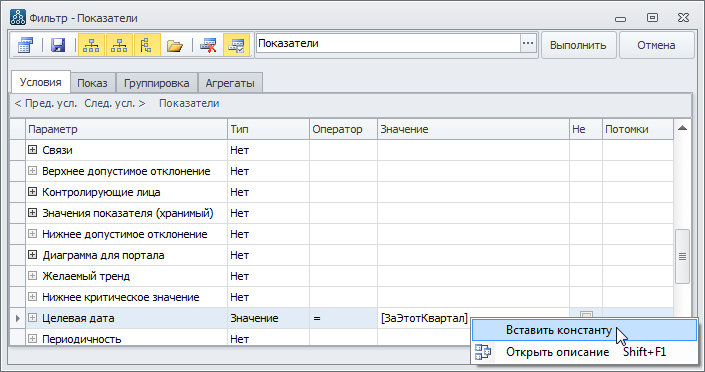Expand the Периодичность row
Screen dimensions: 705x372
[32, 339]
